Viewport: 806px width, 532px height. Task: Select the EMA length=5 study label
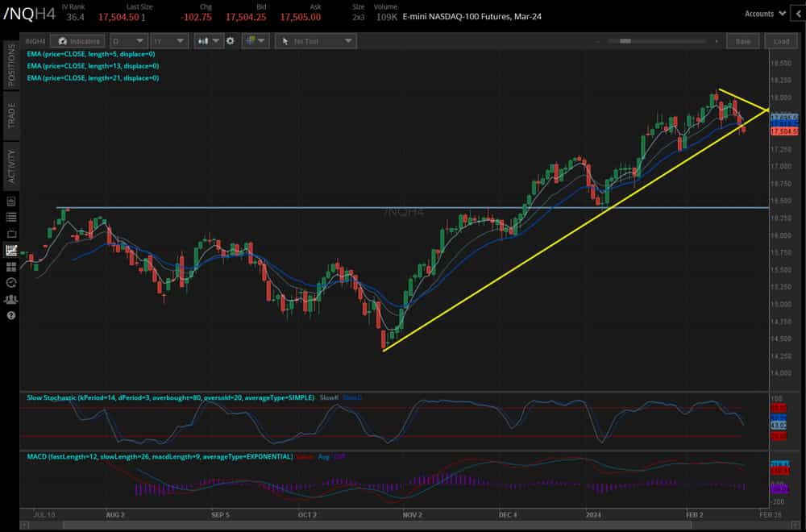click(x=91, y=54)
